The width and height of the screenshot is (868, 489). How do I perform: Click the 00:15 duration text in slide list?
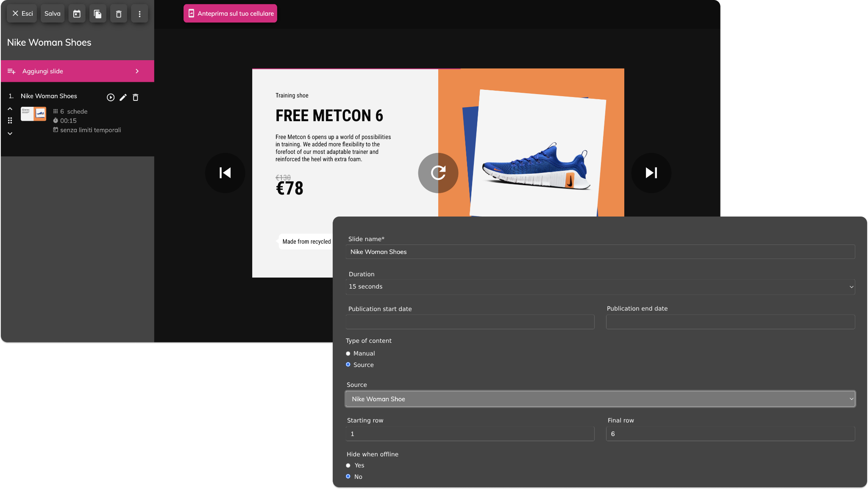[68, 121]
